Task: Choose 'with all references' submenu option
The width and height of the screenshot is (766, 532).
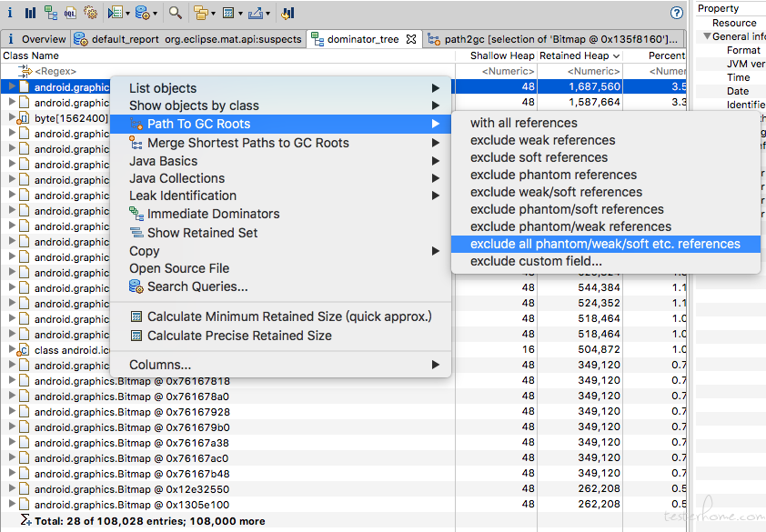Action: (x=523, y=123)
